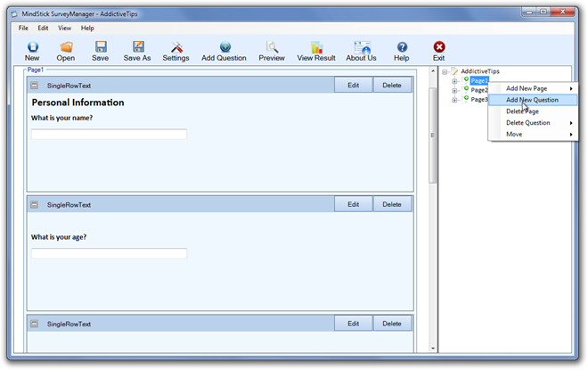Screen dimensions: 588x370
Task: Open View Result chart icon
Action: click(316, 47)
